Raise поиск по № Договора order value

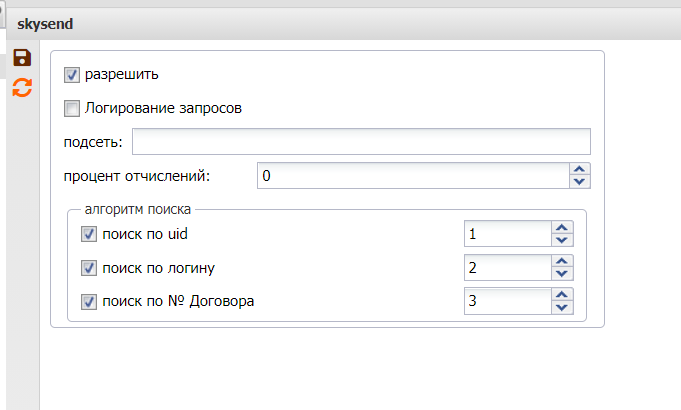562,295
